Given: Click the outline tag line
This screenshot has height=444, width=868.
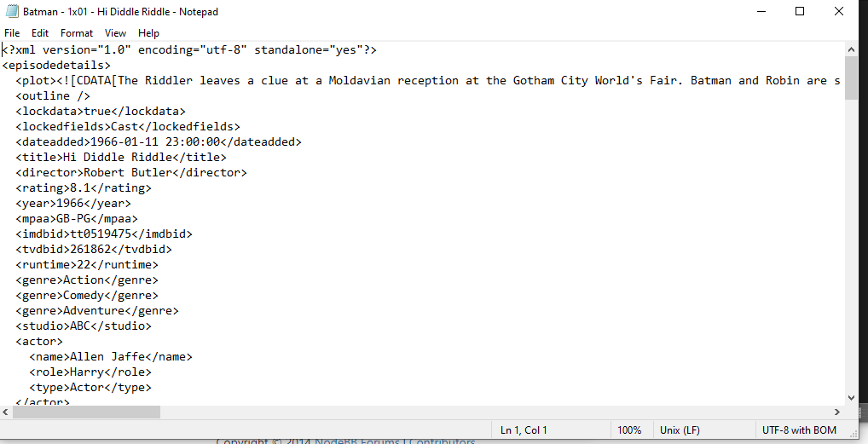Looking at the screenshot, I should click(53, 95).
